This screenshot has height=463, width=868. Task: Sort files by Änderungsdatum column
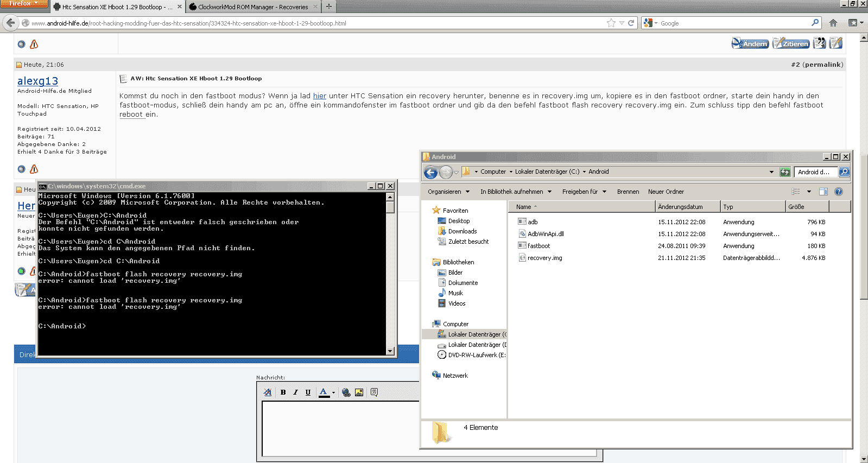click(x=688, y=207)
